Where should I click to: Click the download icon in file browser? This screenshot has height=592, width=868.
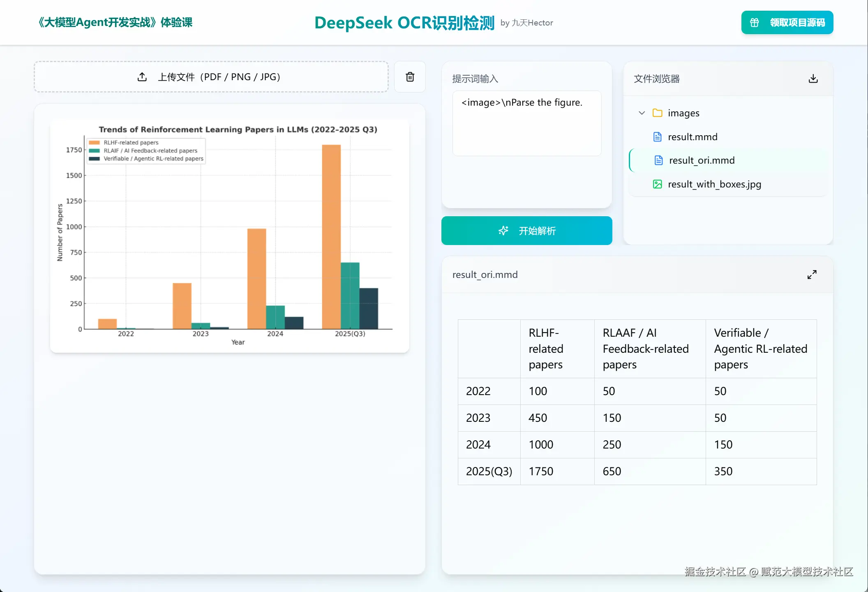click(813, 79)
